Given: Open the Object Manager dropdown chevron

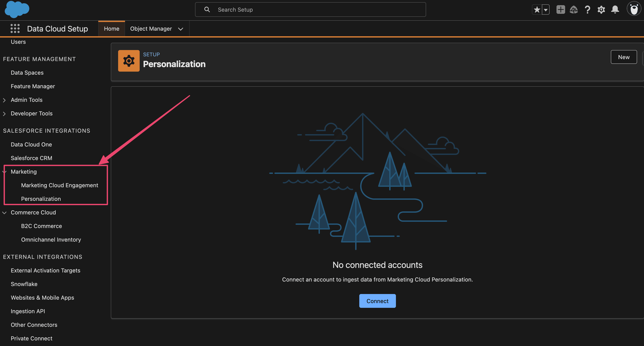Looking at the screenshot, I should [x=180, y=29].
